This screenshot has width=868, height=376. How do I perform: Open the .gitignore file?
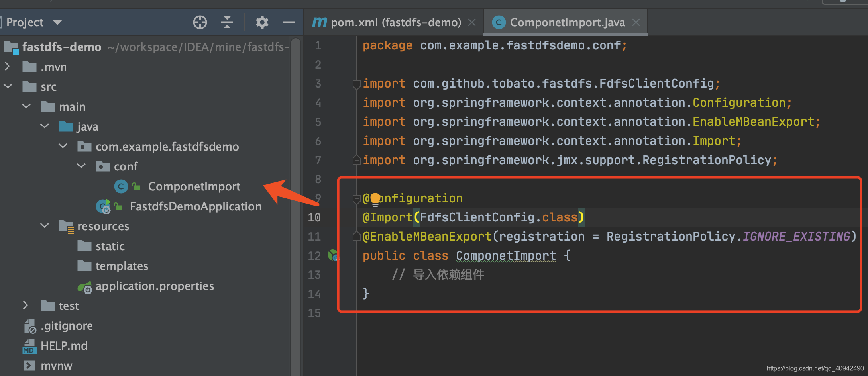(x=67, y=326)
